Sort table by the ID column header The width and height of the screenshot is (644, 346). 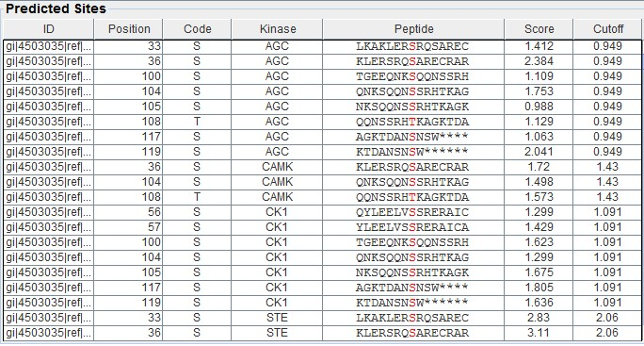(x=48, y=29)
